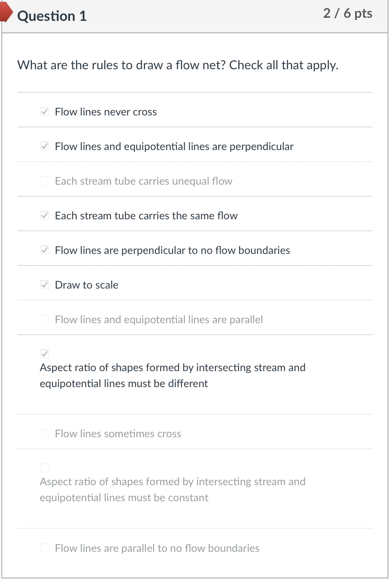
Task: Uncheck 'Flow lines and equipotential lines are perpendicular'
Action: point(44,146)
